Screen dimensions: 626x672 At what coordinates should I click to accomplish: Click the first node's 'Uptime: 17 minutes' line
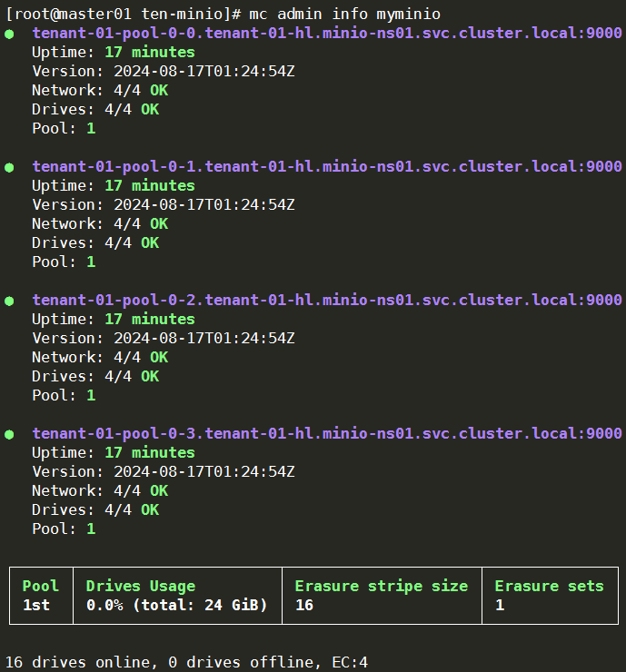click(x=114, y=53)
